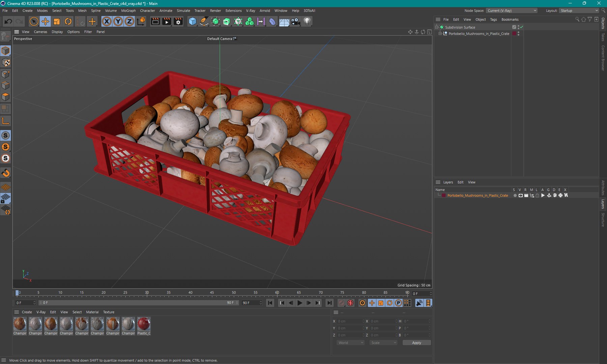Toggle Y-axis lock

(x=118, y=22)
